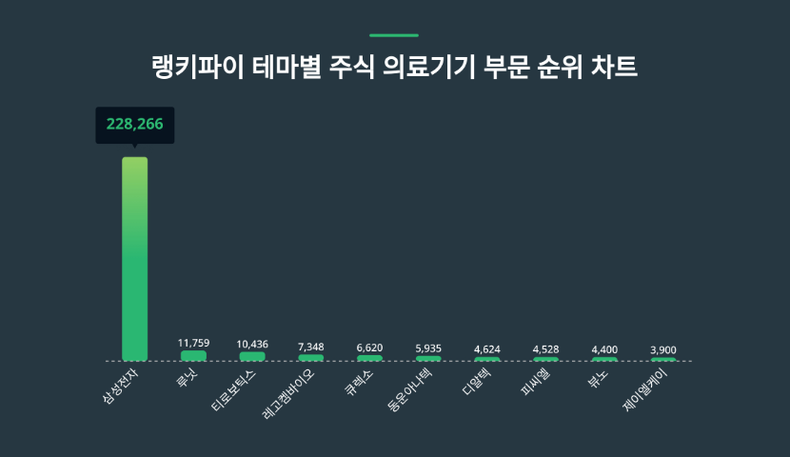This screenshot has height=457, width=790.
Task: Click the chart title text
Action: pyautogui.click(x=394, y=67)
